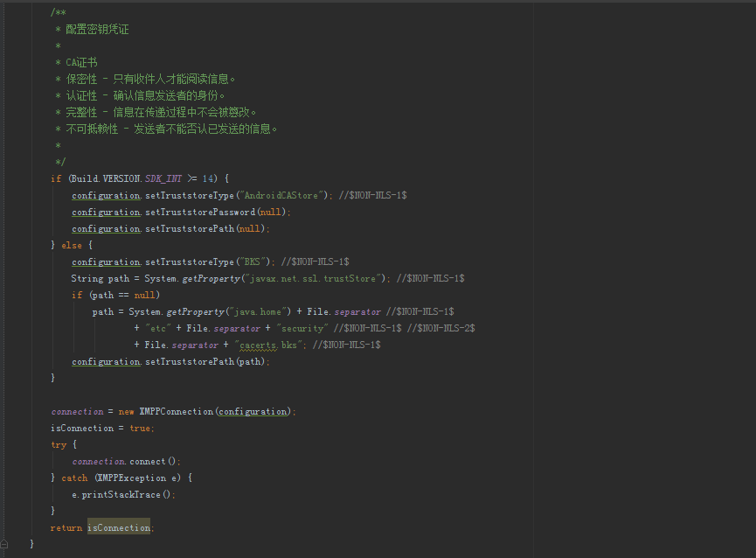Screen dimensions: 756x558
Task: Click the "if (path == null)" line
Action: [115, 295]
